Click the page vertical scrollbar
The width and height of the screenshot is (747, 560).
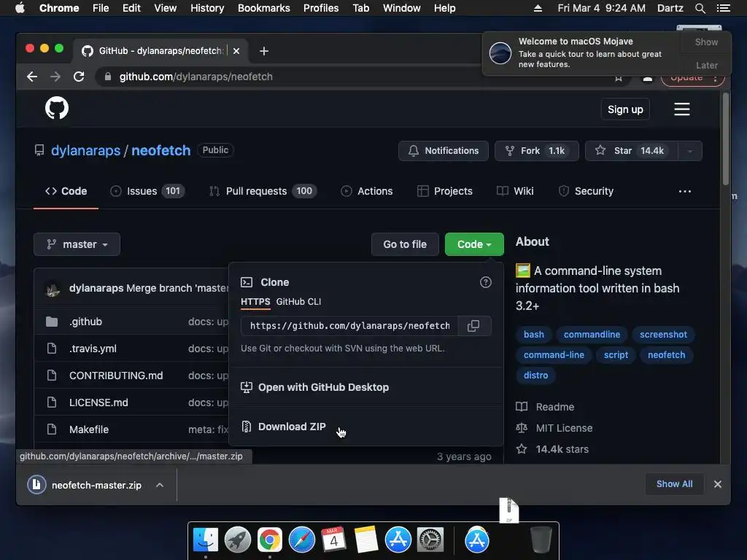[x=726, y=139]
